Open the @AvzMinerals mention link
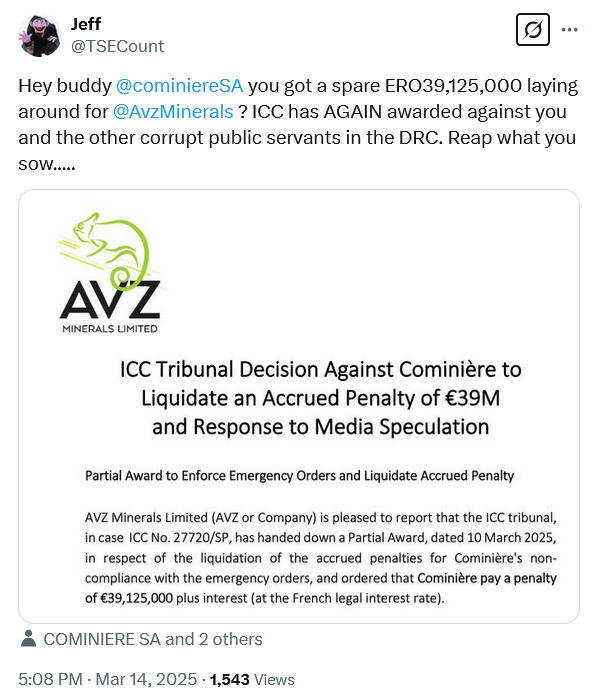The width and height of the screenshot is (598, 694). click(173, 112)
